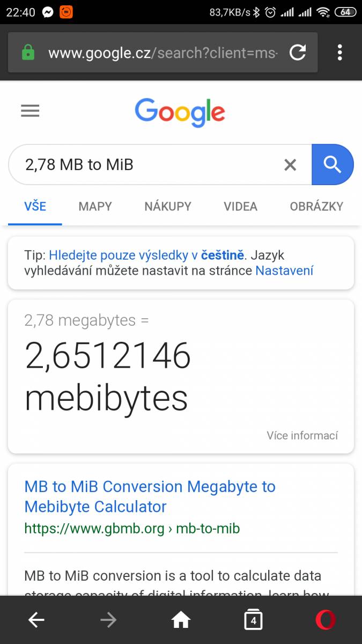Switch to the OBRÁZKY tab
The height and width of the screenshot is (644, 362).
click(x=316, y=206)
